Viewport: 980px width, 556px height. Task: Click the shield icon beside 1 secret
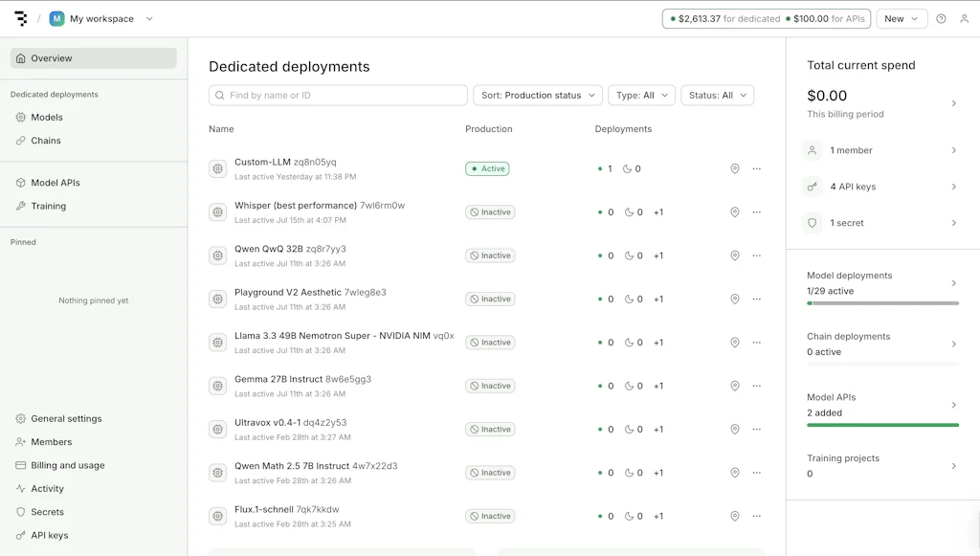pyautogui.click(x=812, y=222)
